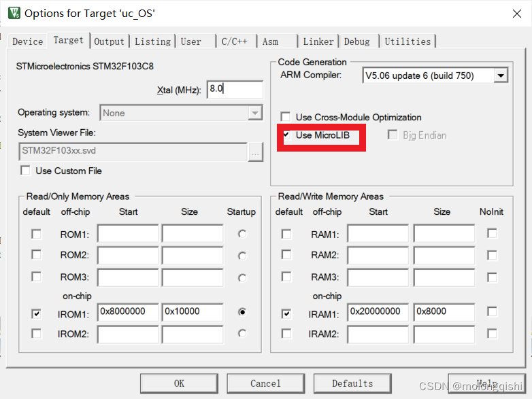Select the IROM2 Startup radio button

click(242, 334)
